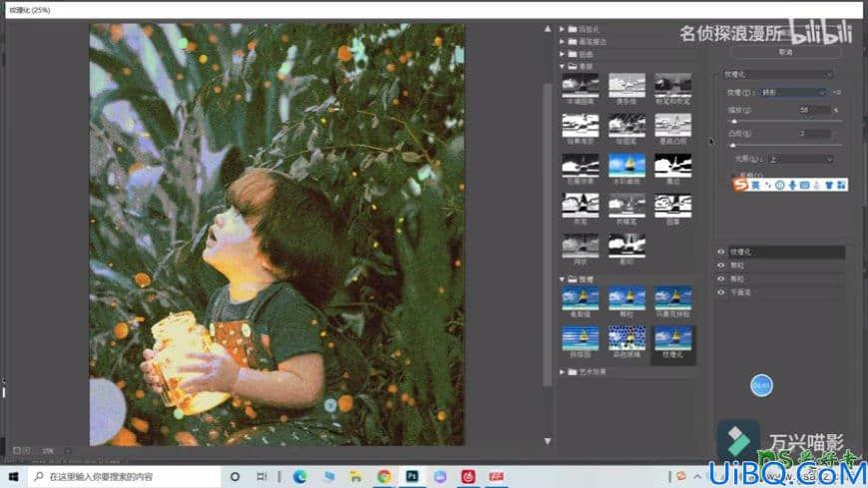Select the 撕边 filter thumbnail
The width and height of the screenshot is (868, 488).
pyautogui.click(x=672, y=165)
